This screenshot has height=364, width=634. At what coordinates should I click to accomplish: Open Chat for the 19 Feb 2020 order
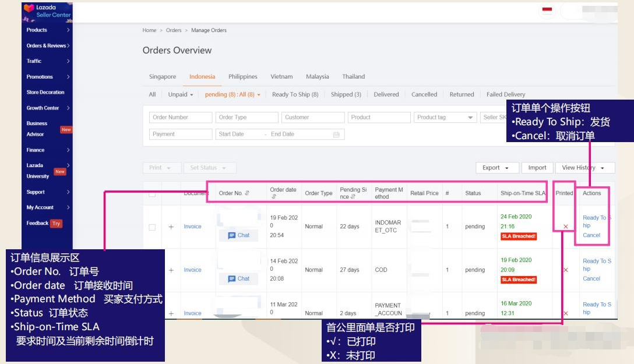[238, 235]
